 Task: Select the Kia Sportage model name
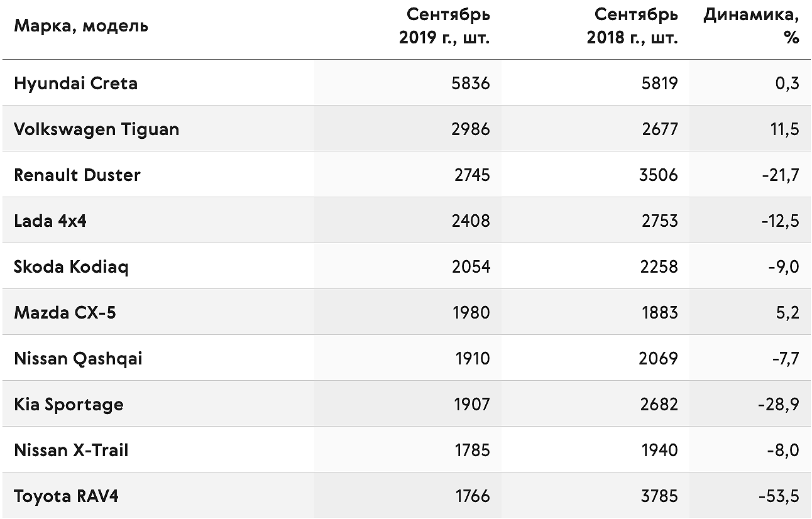click(69, 405)
